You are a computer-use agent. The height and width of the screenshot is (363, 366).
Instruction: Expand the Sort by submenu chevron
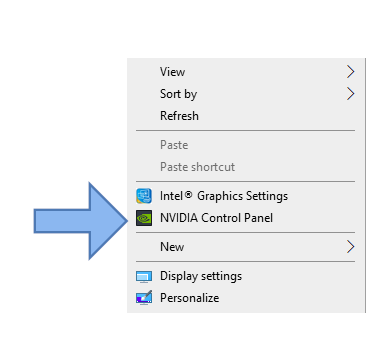click(350, 94)
